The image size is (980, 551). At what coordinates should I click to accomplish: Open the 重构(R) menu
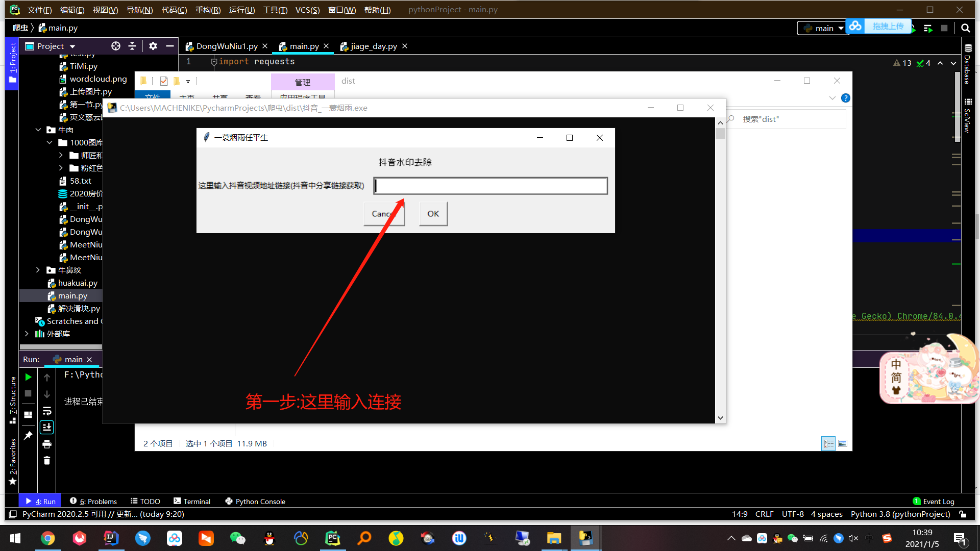coord(208,10)
